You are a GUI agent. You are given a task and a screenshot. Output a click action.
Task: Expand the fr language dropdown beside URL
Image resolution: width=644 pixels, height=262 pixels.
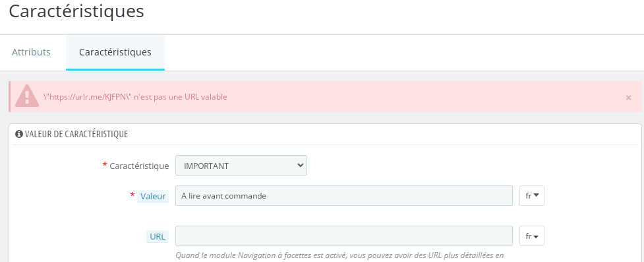[532, 236]
